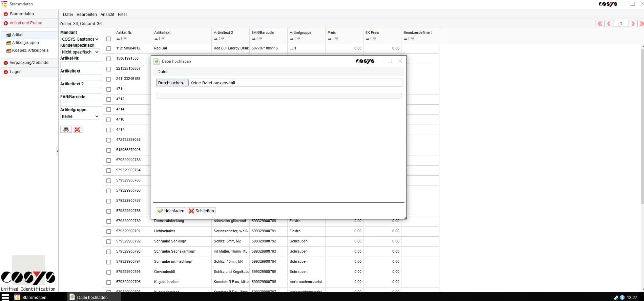Open the Kundenspezifisch dropdown

coord(80,52)
